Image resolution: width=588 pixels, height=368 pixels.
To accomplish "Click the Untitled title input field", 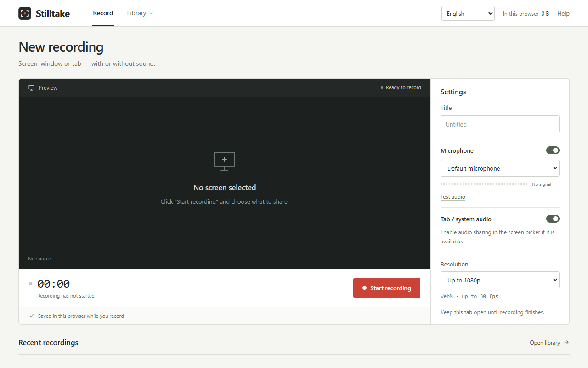I will [500, 124].
